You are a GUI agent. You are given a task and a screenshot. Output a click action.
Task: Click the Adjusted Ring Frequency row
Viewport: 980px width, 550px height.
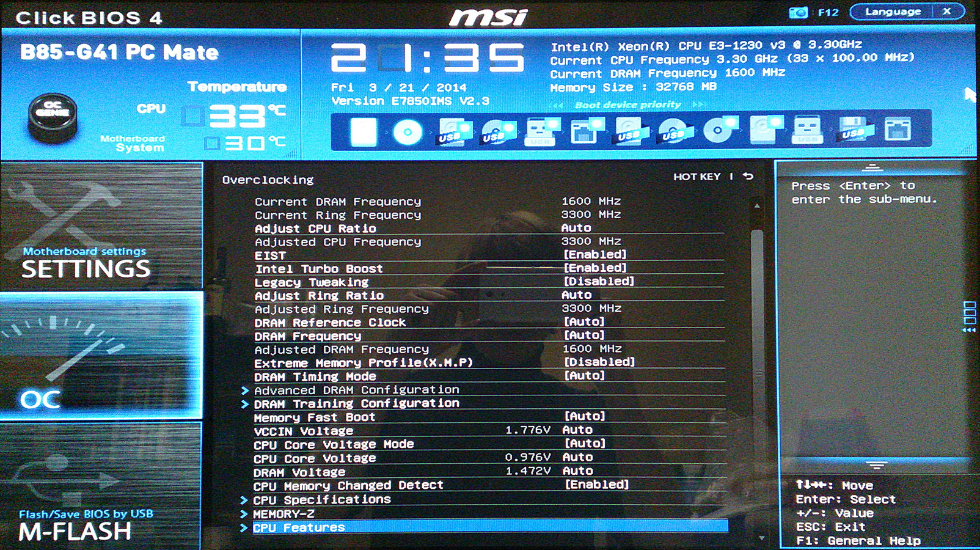[489, 309]
